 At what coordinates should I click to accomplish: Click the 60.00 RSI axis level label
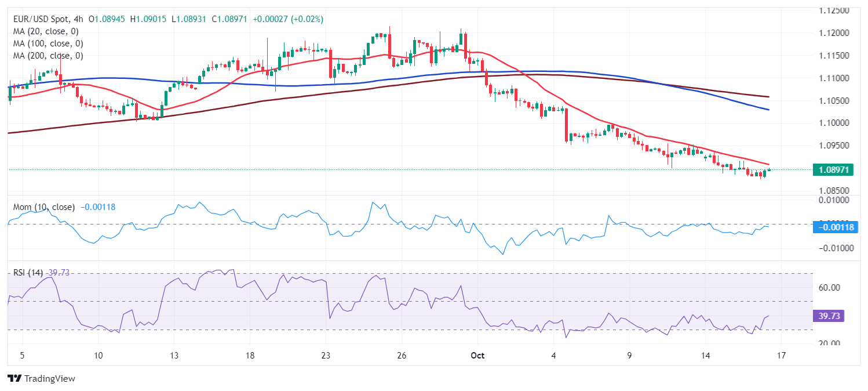(830, 287)
